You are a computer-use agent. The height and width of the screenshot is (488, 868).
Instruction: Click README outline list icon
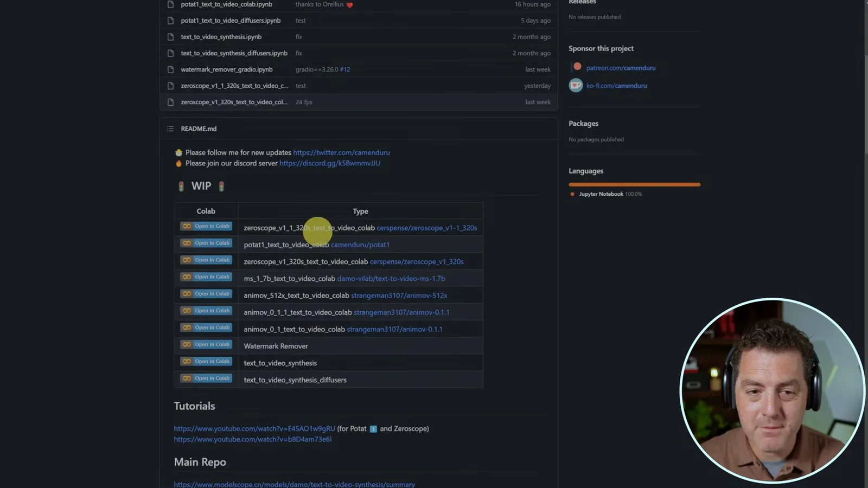click(170, 129)
